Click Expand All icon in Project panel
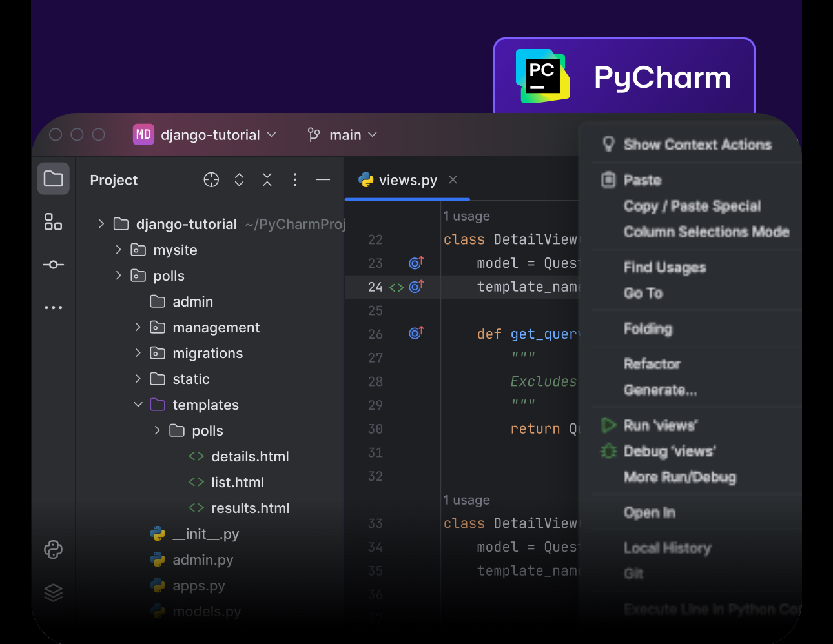833x644 pixels. pyautogui.click(x=239, y=179)
